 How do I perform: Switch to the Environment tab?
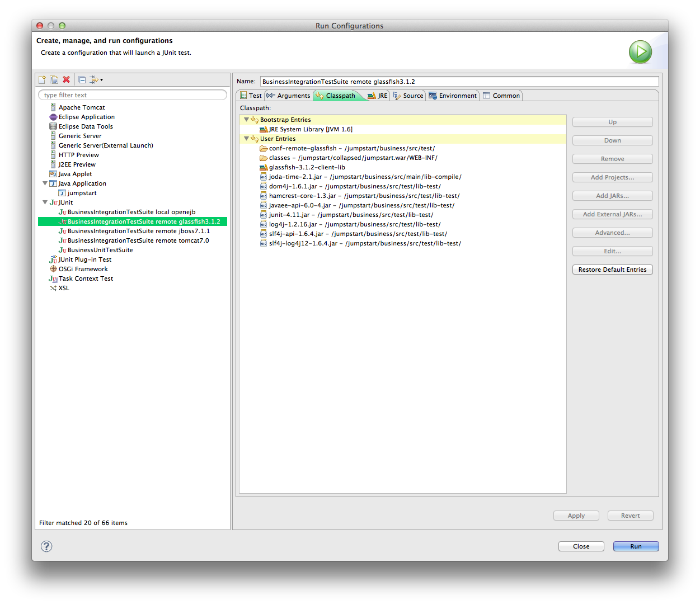(x=453, y=96)
